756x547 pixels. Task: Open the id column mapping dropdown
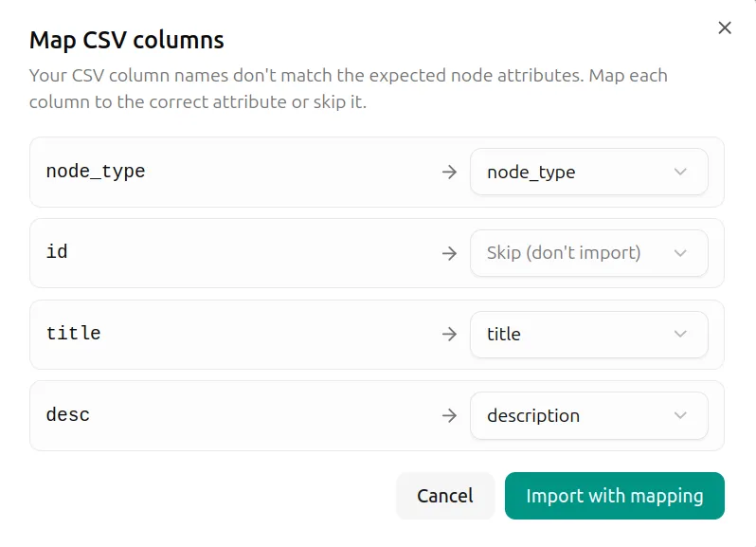click(588, 253)
